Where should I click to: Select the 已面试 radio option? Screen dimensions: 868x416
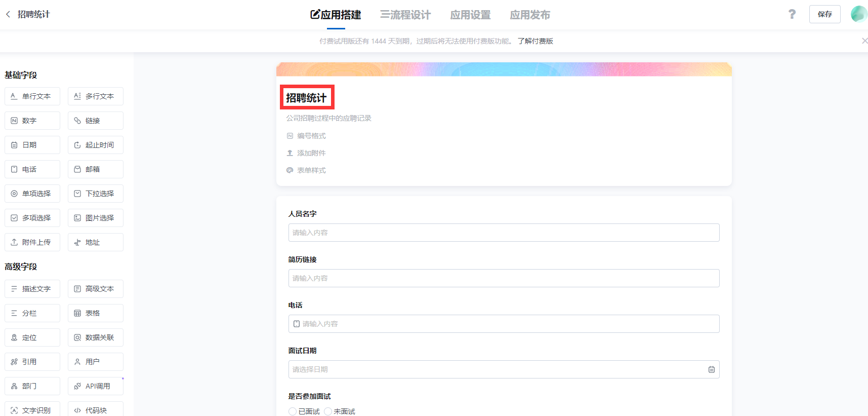[x=293, y=411]
